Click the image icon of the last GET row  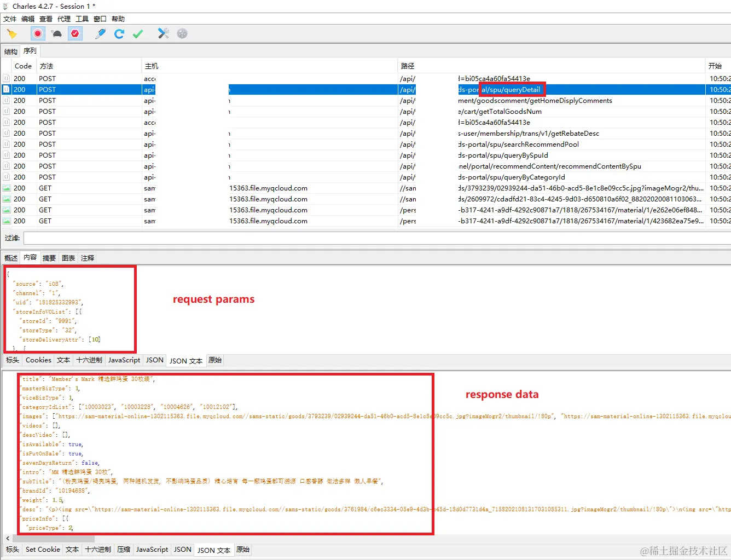pyautogui.click(x=7, y=221)
